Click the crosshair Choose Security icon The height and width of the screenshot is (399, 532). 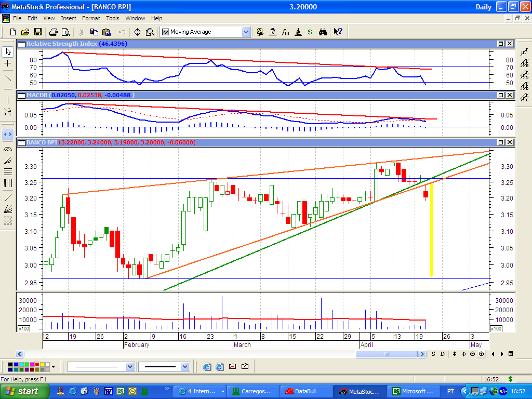[x=137, y=32]
